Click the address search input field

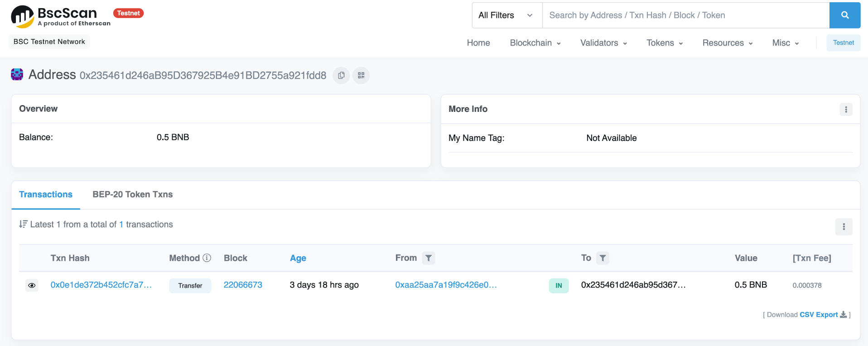point(685,15)
